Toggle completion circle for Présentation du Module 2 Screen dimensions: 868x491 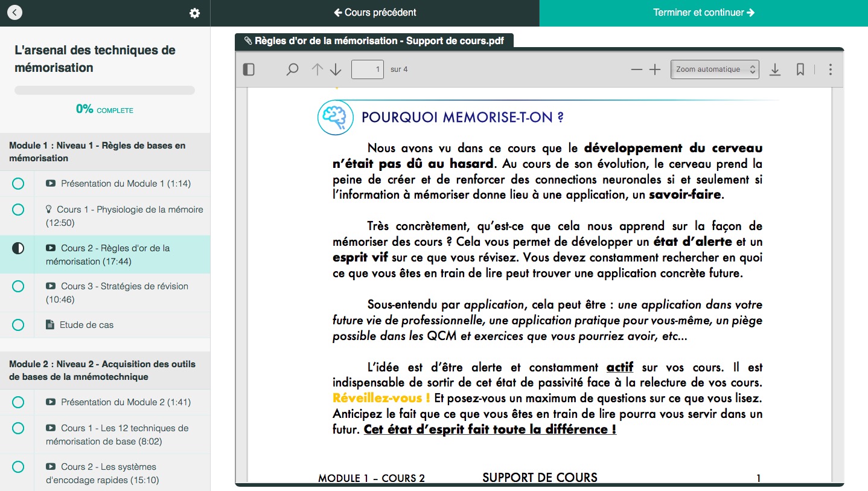[18, 402]
